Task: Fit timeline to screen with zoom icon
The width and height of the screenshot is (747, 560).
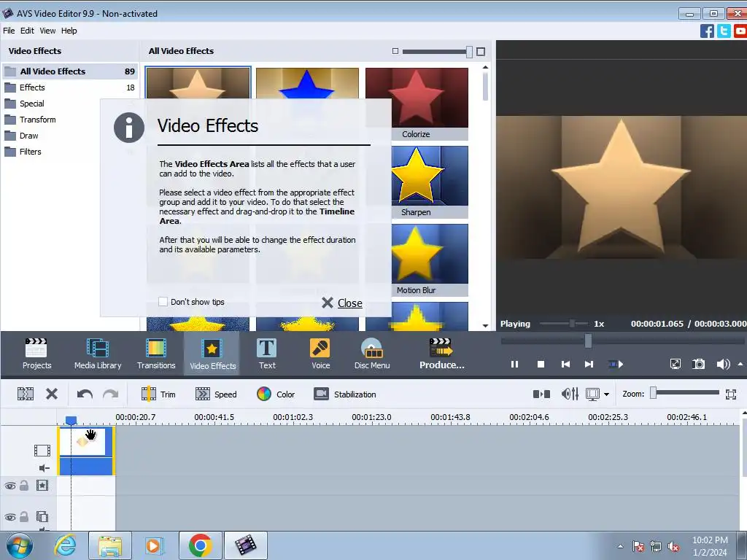Action: (x=731, y=394)
